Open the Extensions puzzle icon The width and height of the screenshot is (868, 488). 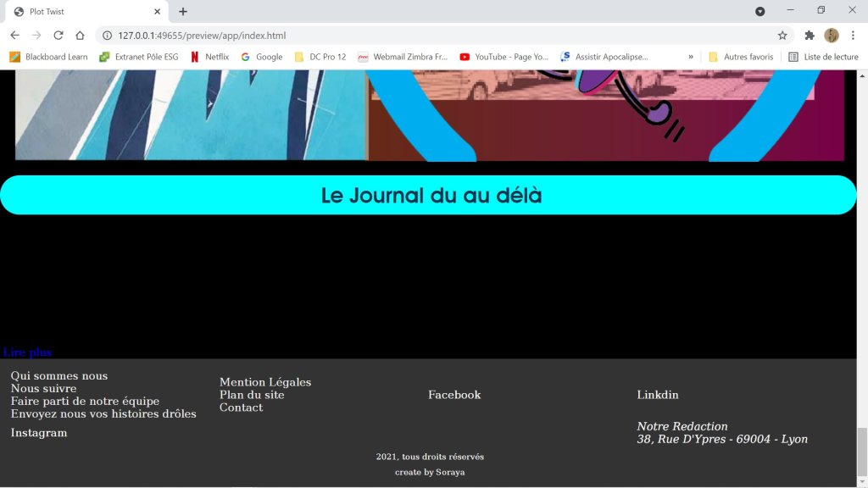[x=810, y=36]
